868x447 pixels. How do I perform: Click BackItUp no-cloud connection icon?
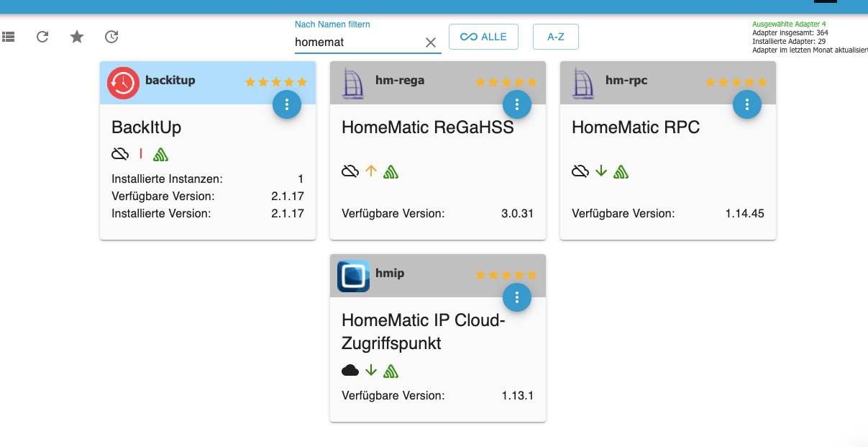[120, 153]
